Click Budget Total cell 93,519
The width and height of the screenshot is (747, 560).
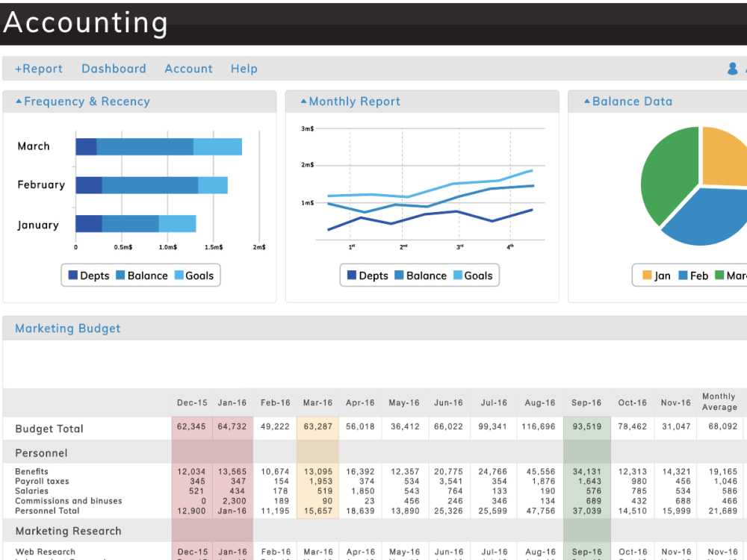click(587, 426)
